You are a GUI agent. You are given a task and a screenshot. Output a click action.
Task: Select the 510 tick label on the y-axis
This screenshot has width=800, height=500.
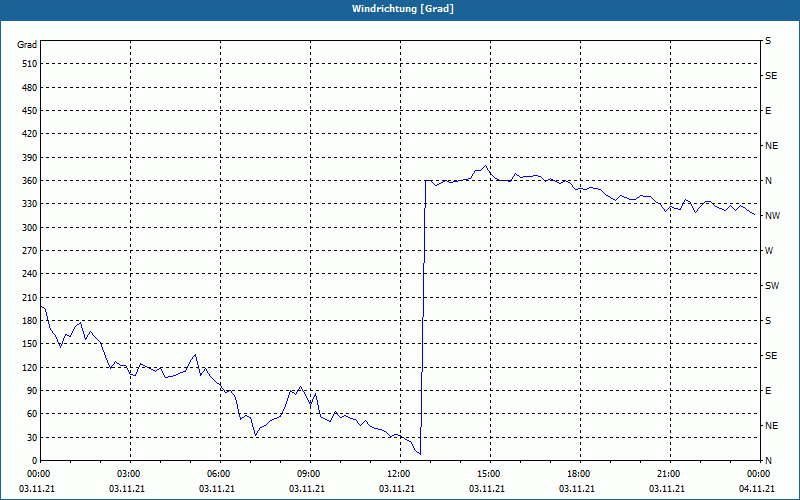(30, 64)
